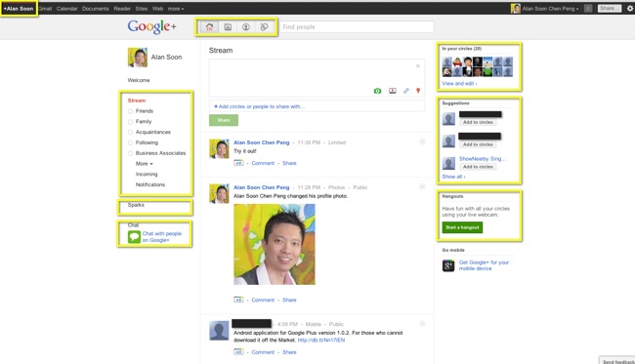Screen dimensions: 635x364
Task: Open options menu for Android application post
Action: (x=422, y=323)
